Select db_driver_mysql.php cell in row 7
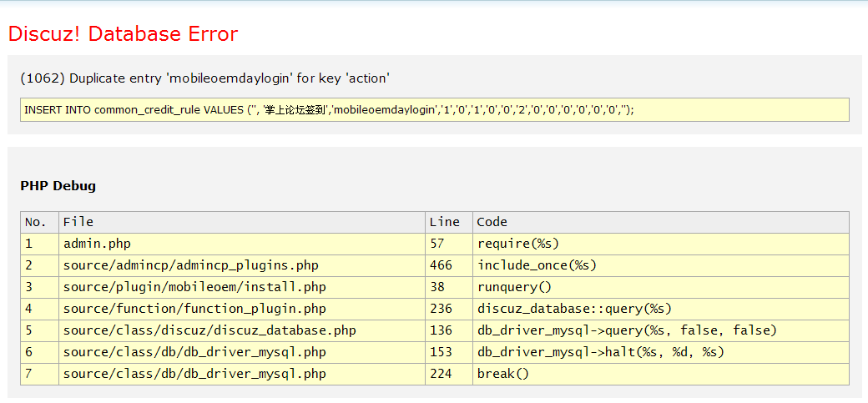 coord(242,374)
